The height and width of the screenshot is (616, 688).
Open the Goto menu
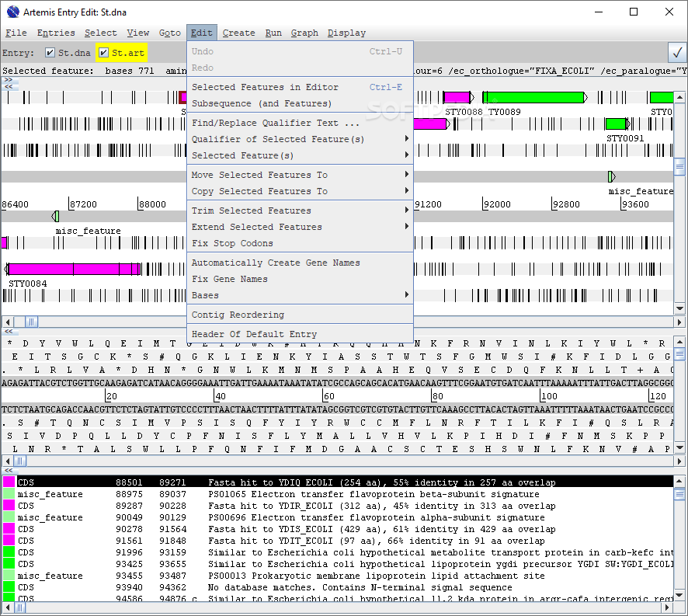170,33
